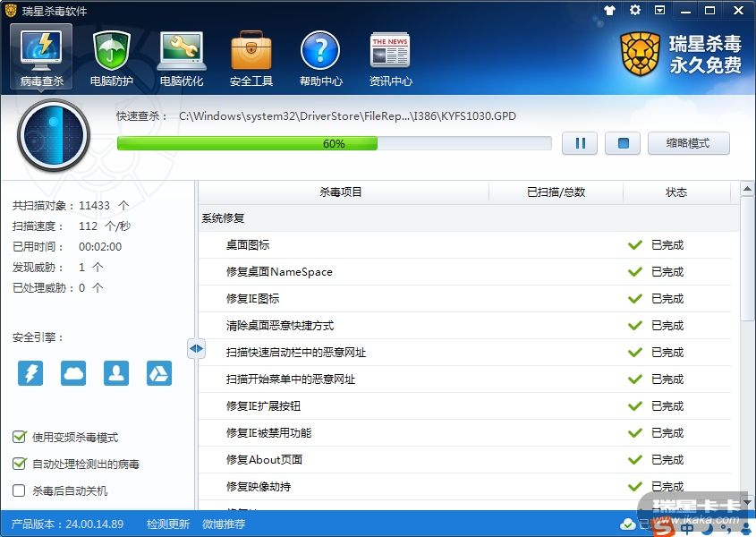Click the person-silhouette security engine icon

click(x=116, y=373)
